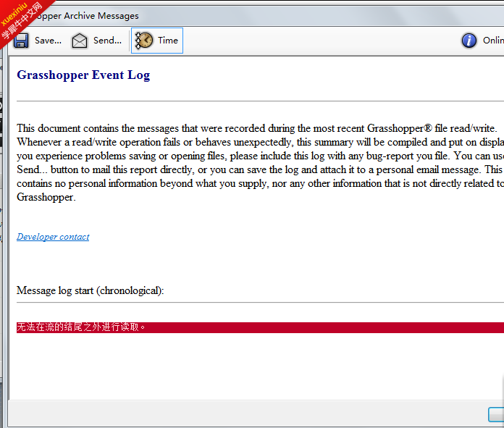This screenshot has width=504, height=428.
Task: Click the 'Message log start (chronological):' text
Action: pyautogui.click(x=91, y=290)
